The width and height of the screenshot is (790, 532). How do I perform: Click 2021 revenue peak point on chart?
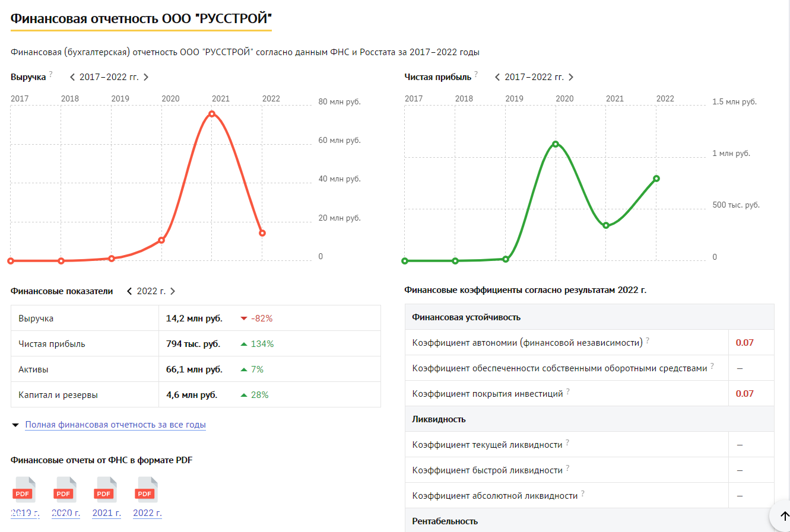212,114
